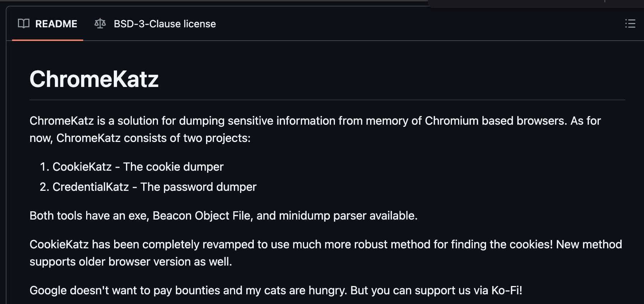Open the README outline menu icon
644x304 pixels.
coord(630,24)
